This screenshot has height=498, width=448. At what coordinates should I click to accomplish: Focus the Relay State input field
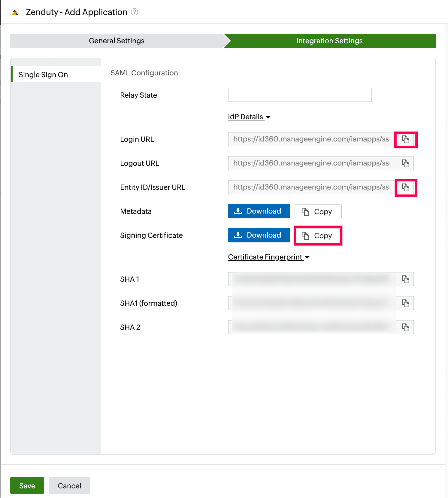(x=300, y=95)
